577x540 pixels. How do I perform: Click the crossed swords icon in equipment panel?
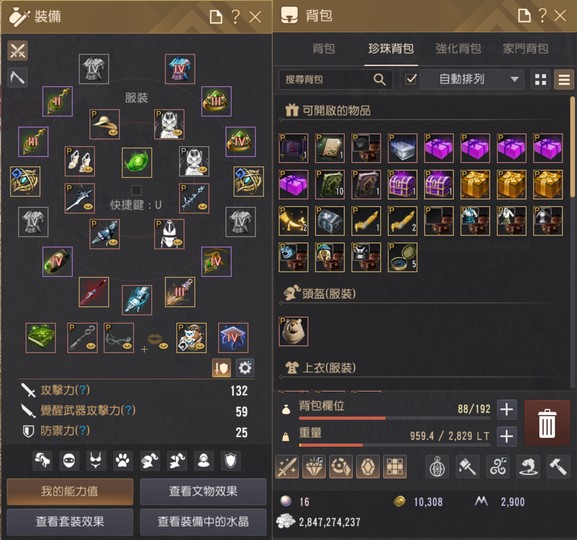tap(17, 50)
